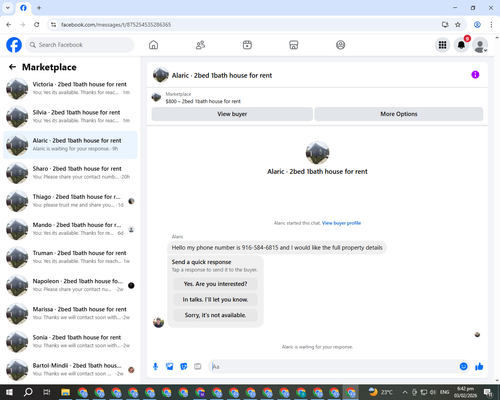
Task: Open the Marketplace storefront icon
Action: (x=294, y=45)
